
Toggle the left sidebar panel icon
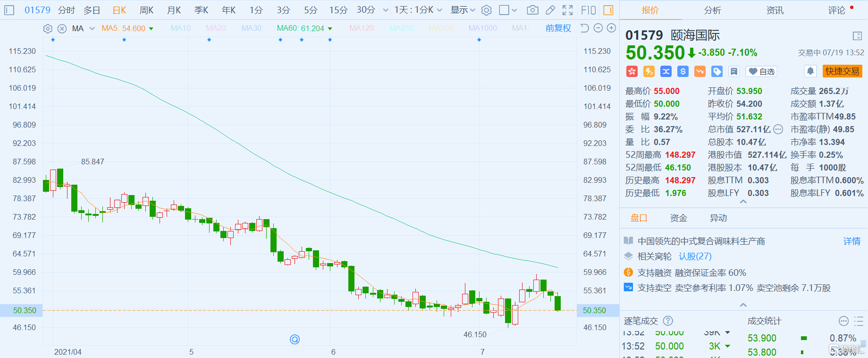[x=9, y=10]
